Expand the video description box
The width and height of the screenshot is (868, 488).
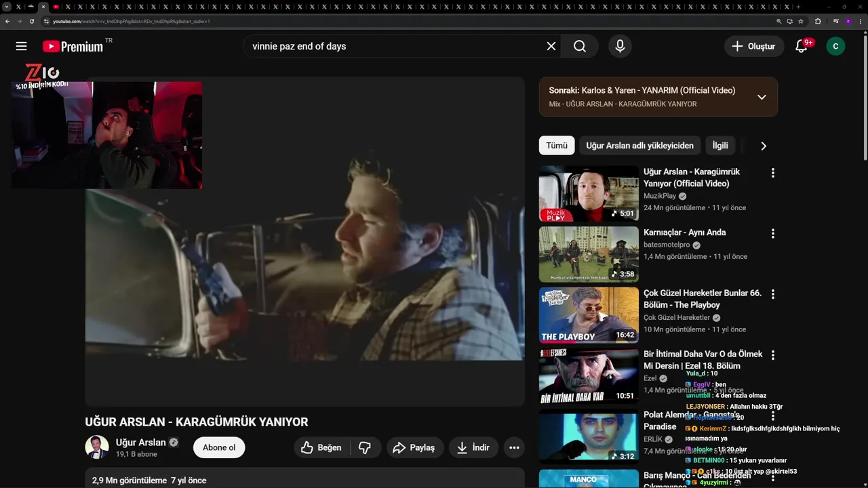pyautogui.click(x=304, y=478)
